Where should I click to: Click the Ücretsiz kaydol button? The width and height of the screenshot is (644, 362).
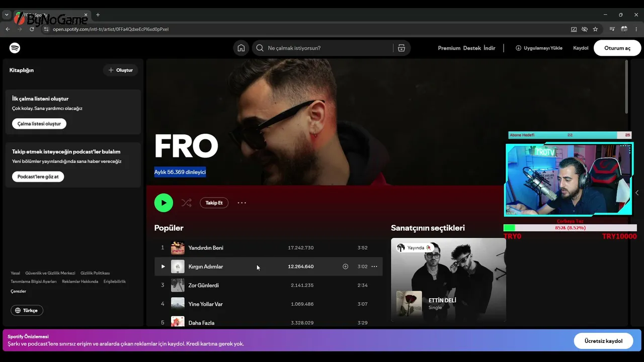click(x=603, y=341)
